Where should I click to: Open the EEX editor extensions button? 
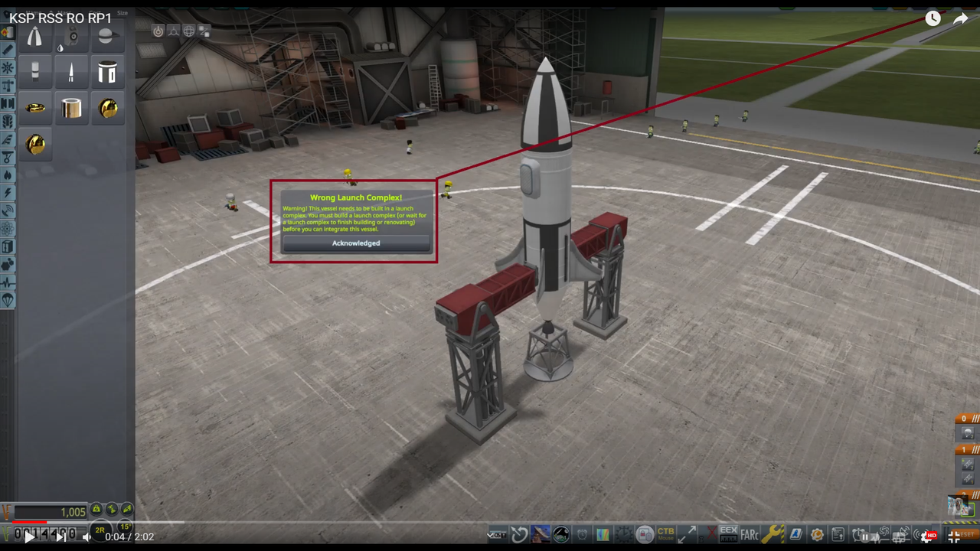point(729,534)
